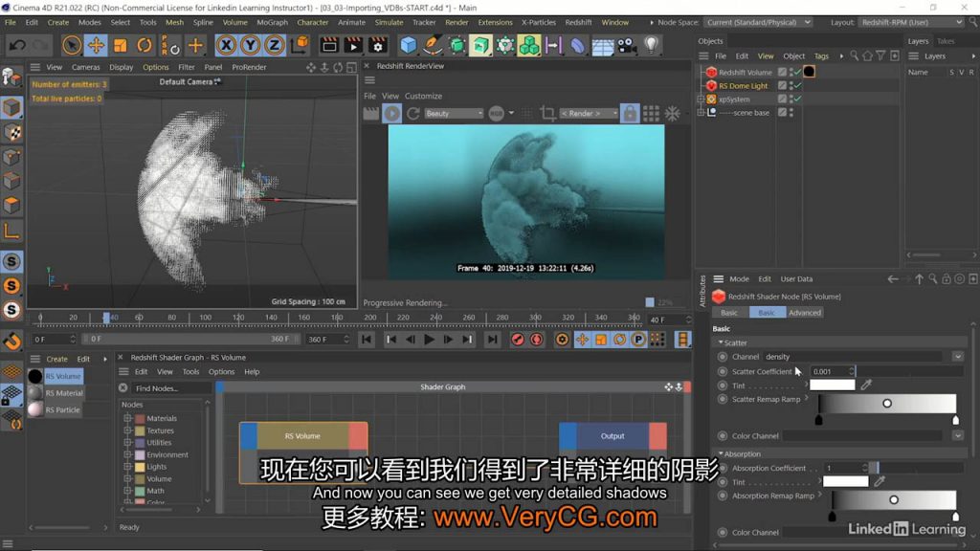Open the X-Particles menu
The width and height of the screenshot is (980, 551).
click(538, 23)
